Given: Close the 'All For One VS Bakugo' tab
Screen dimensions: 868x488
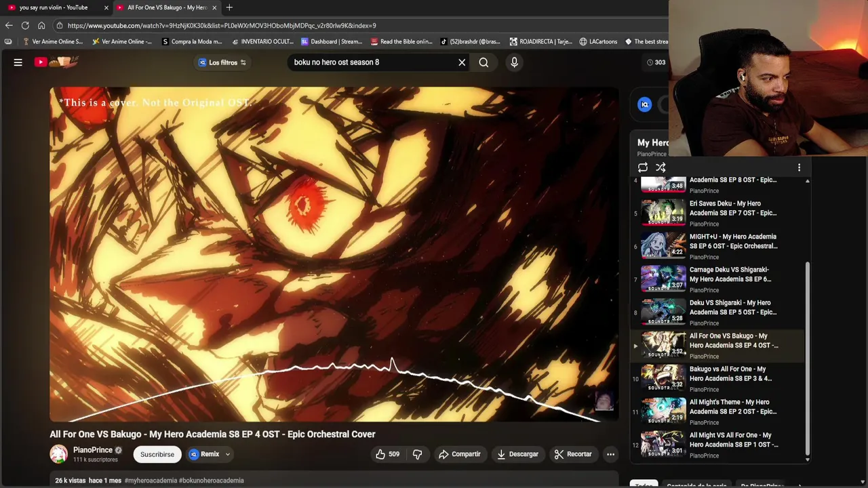Looking at the screenshot, I should click(x=214, y=7).
